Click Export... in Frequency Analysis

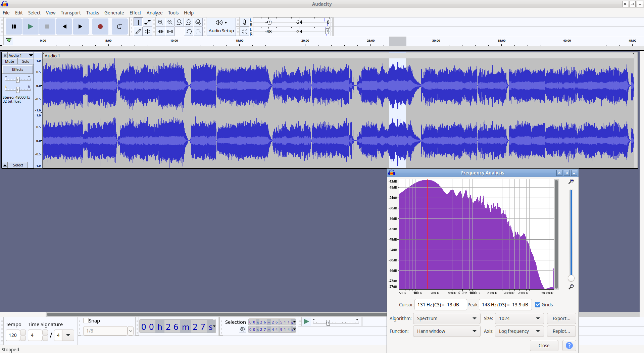click(561, 318)
